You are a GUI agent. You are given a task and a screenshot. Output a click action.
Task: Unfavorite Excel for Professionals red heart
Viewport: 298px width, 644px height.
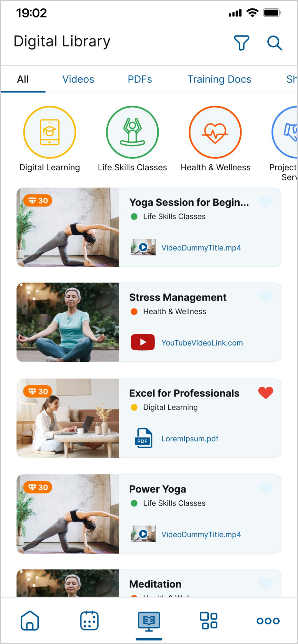266,393
